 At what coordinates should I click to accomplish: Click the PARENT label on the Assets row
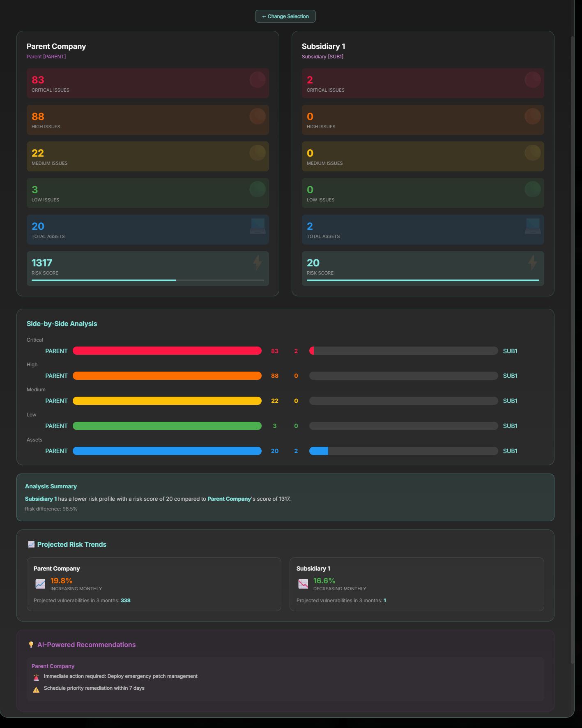pos(56,451)
